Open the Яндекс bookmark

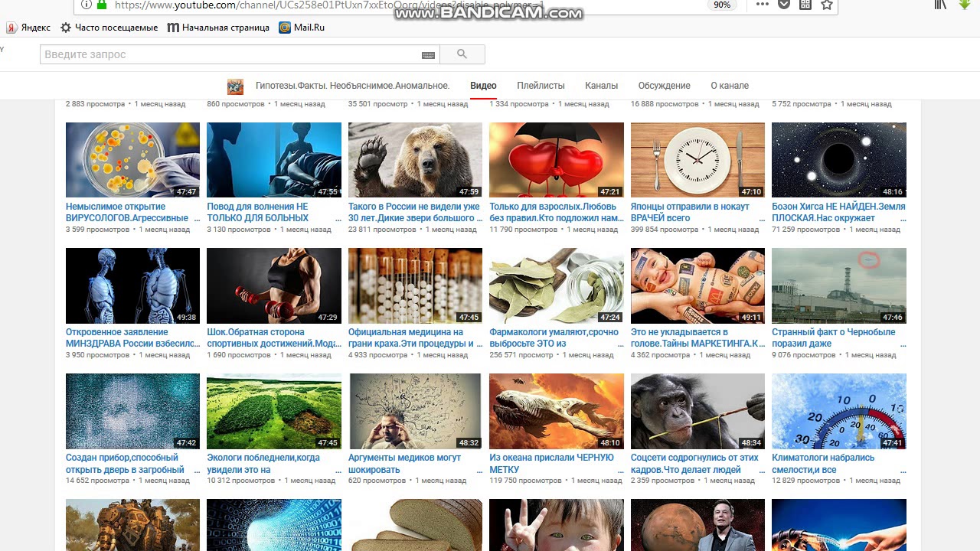[x=28, y=28]
